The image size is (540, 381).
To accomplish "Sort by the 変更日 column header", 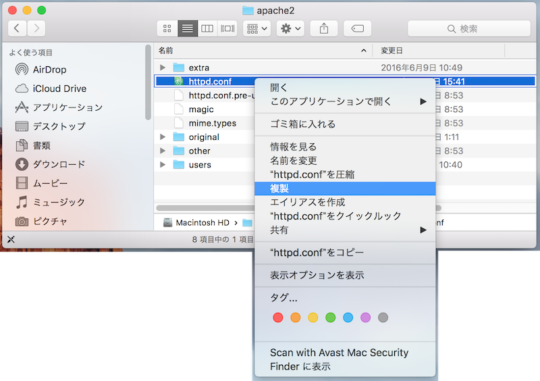I will pos(392,51).
